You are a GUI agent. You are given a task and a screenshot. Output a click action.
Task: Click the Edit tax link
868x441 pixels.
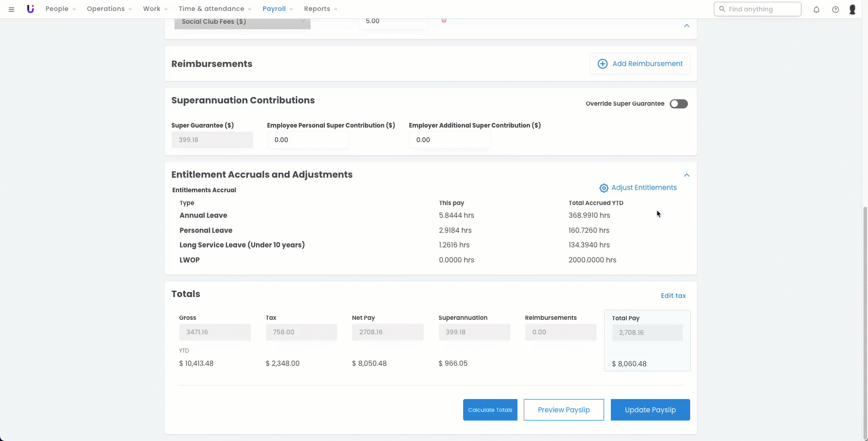pyautogui.click(x=673, y=296)
